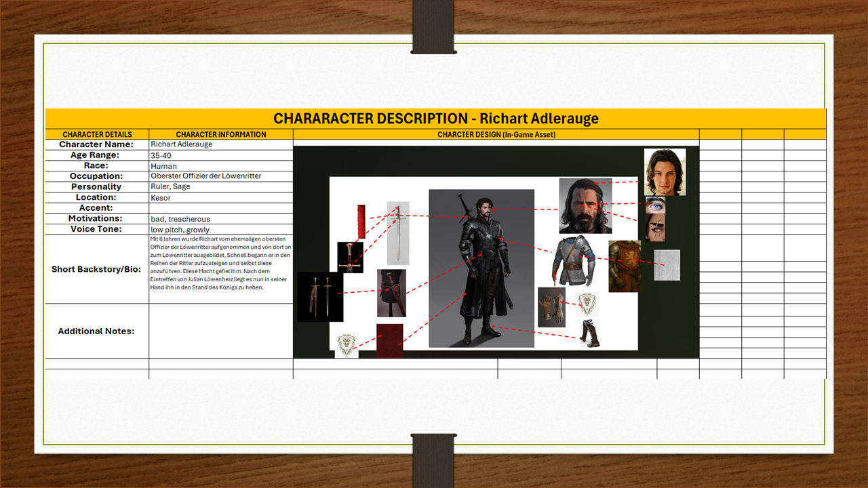
Task: Pick the gray metal texture swatch
Action: coord(667,265)
